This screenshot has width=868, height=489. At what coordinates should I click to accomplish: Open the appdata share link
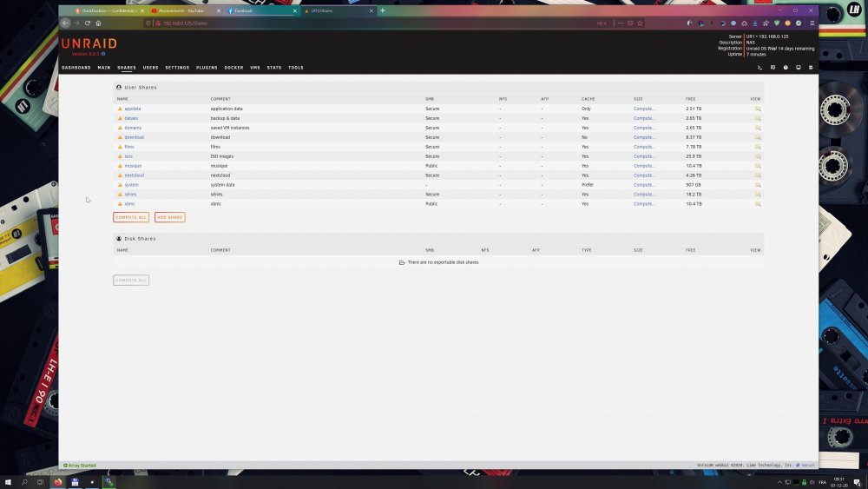(x=133, y=109)
